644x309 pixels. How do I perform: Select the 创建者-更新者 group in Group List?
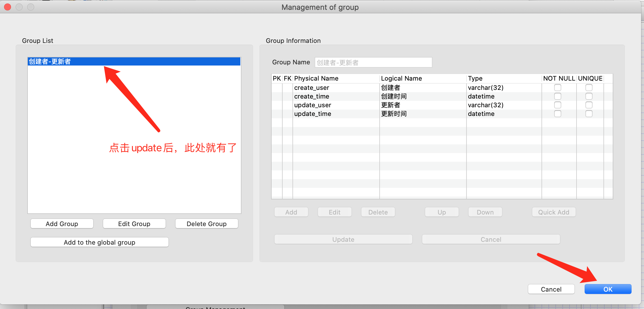click(x=134, y=61)
